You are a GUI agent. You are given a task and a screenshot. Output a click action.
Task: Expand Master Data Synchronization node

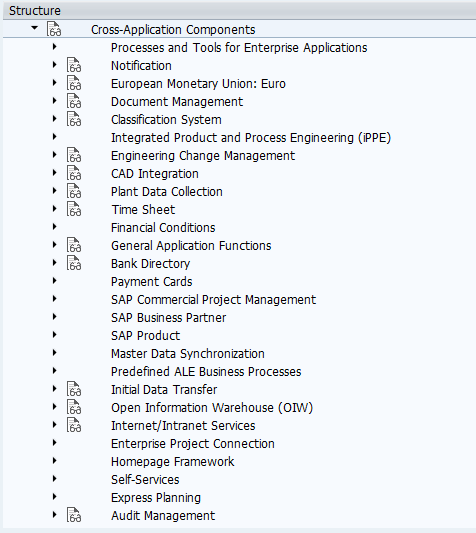coord(54,353)
